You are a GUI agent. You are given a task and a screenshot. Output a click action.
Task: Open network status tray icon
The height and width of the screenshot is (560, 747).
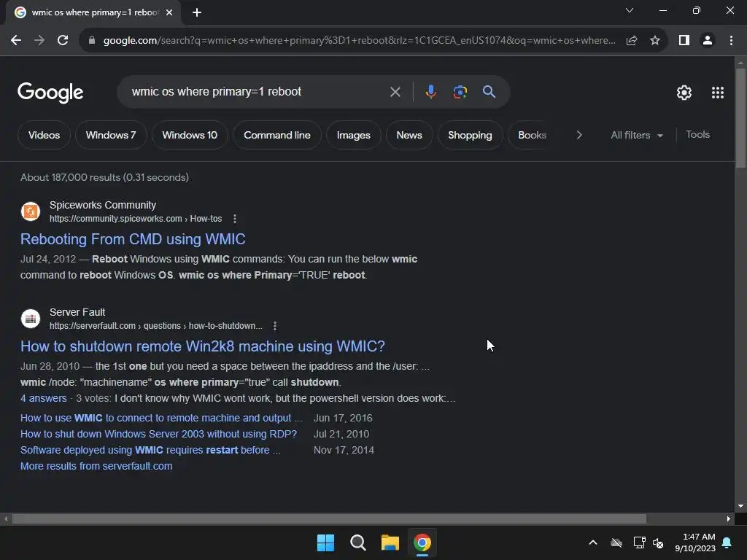(x=639, y=542)
